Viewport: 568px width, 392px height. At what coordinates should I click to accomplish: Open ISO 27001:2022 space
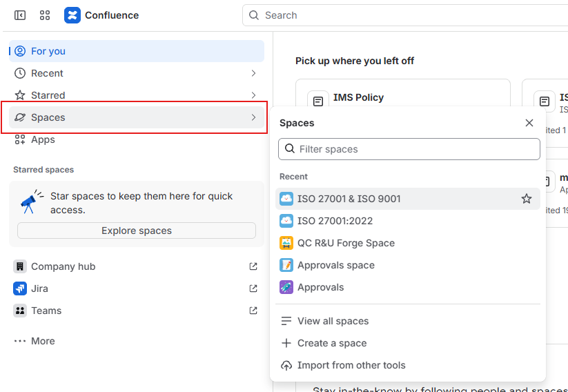[408, 221]
